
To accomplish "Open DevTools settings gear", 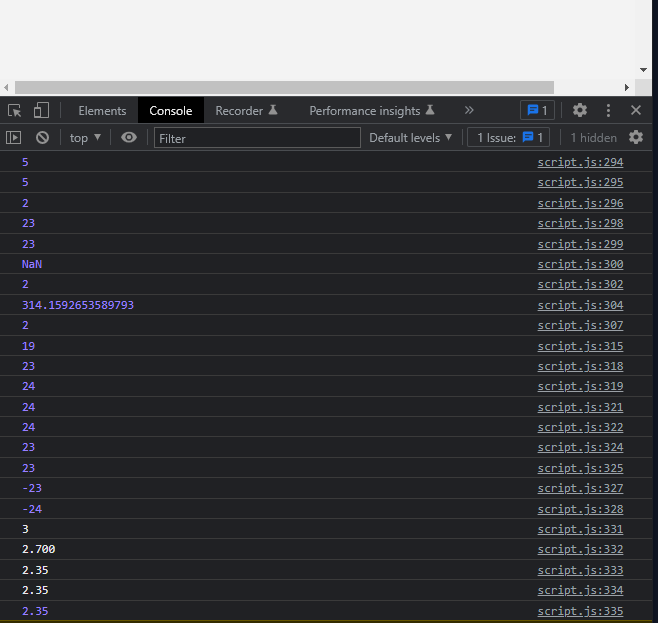I will [x=580, y=110].
